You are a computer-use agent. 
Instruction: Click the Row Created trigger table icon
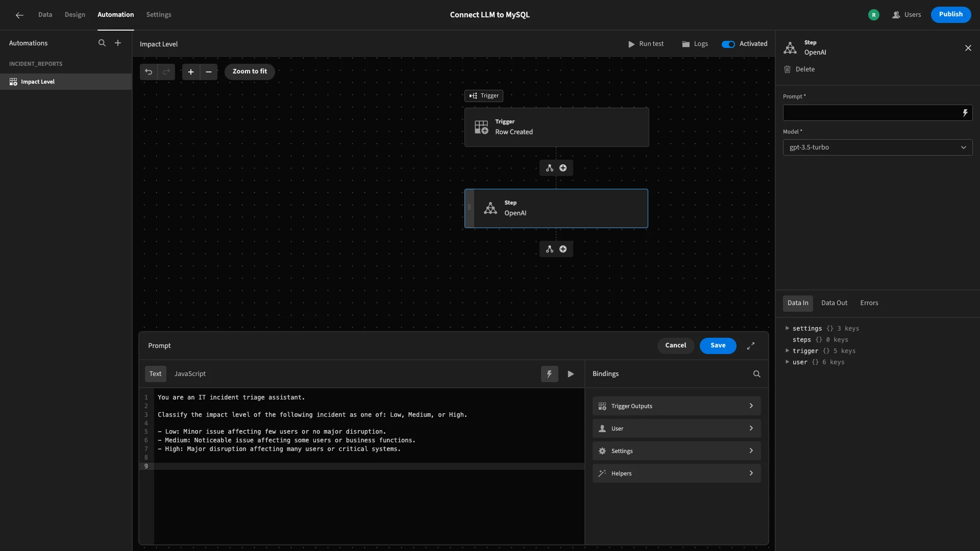point(481,127)
